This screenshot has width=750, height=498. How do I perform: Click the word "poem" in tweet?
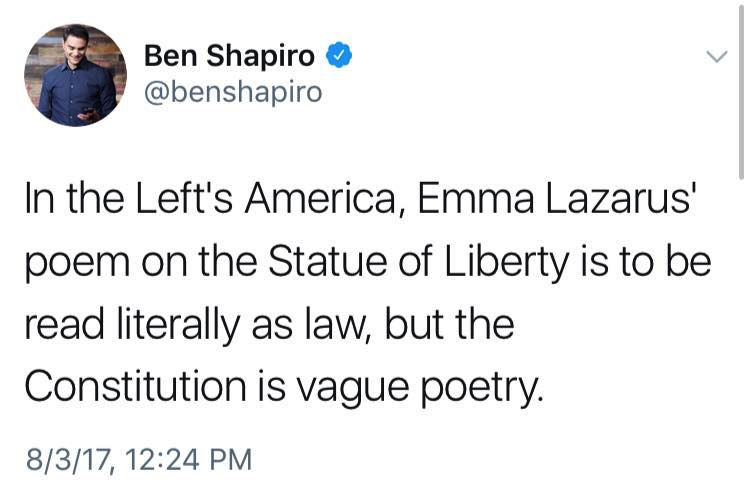77,264
